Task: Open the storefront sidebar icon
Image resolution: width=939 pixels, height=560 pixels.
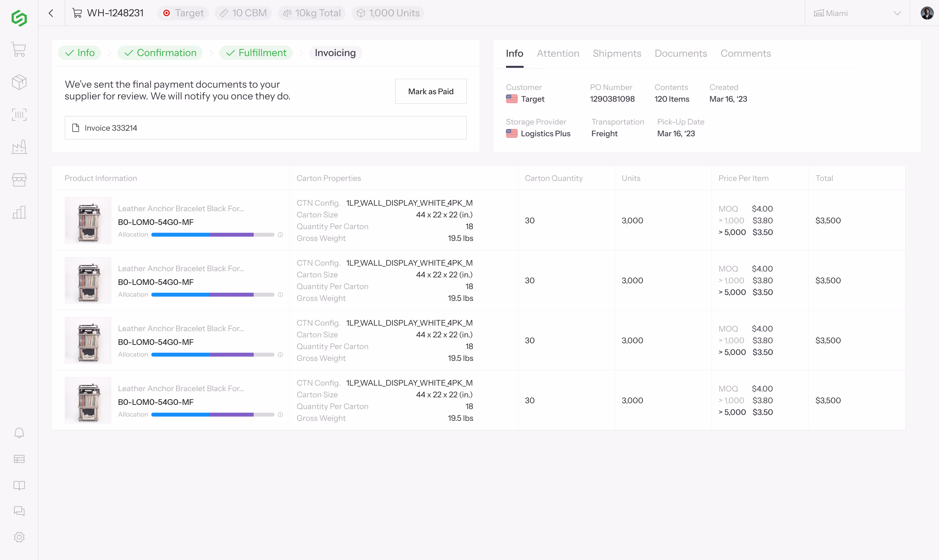Action: [19, 180]
